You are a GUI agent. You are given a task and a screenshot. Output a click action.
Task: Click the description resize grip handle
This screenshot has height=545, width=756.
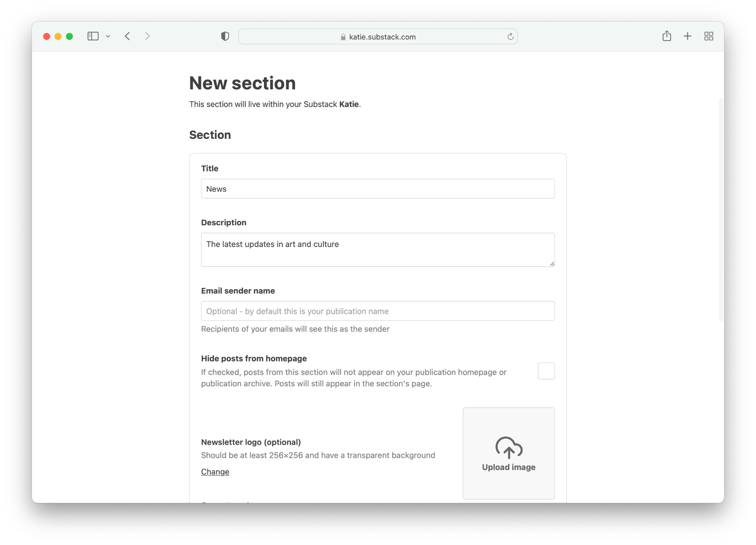tap(552, 264)
